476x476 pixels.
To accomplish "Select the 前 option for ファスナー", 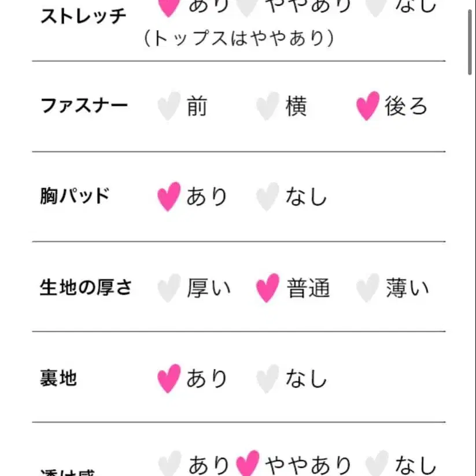I will [197, 106].
